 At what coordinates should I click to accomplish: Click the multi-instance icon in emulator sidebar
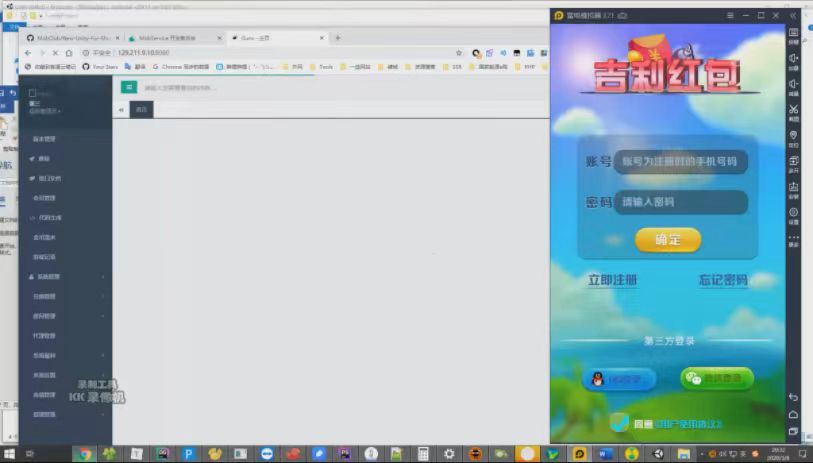coord(793,161)
